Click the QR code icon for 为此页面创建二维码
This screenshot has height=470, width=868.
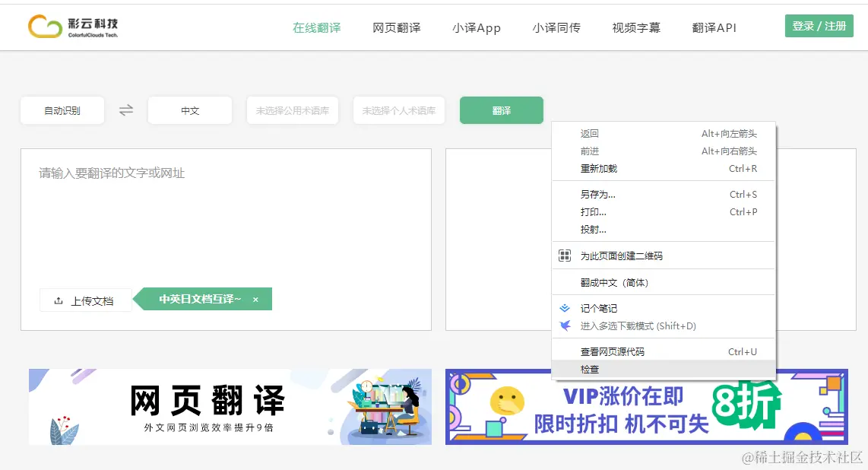[565, 256]
